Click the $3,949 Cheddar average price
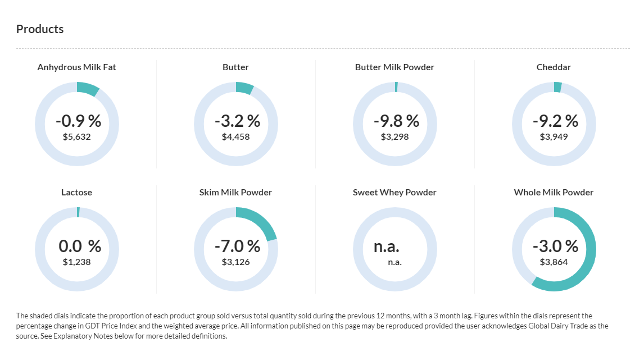Screen dimensions: 644x347 (554, 136)
